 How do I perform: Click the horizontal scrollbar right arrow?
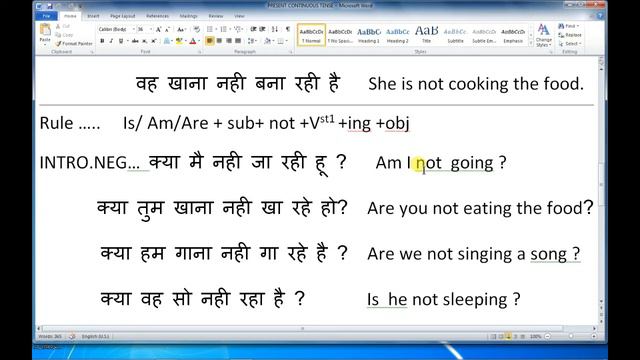coord(594,328)
